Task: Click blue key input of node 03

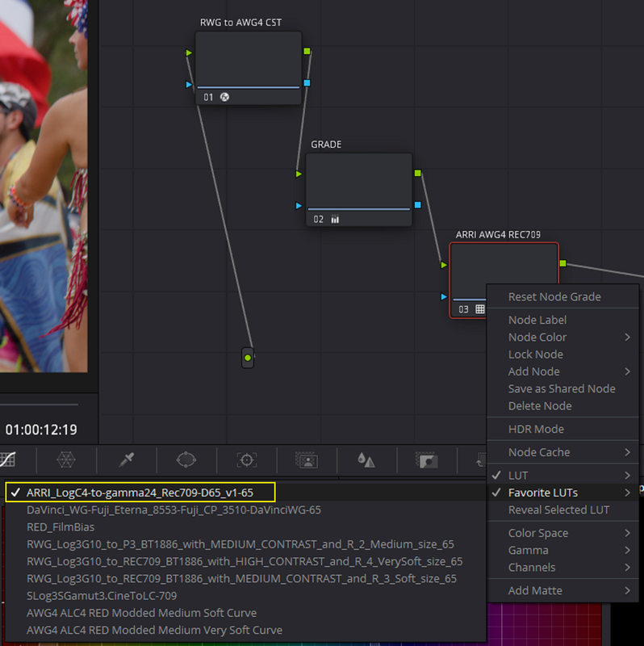Action: 444,296
